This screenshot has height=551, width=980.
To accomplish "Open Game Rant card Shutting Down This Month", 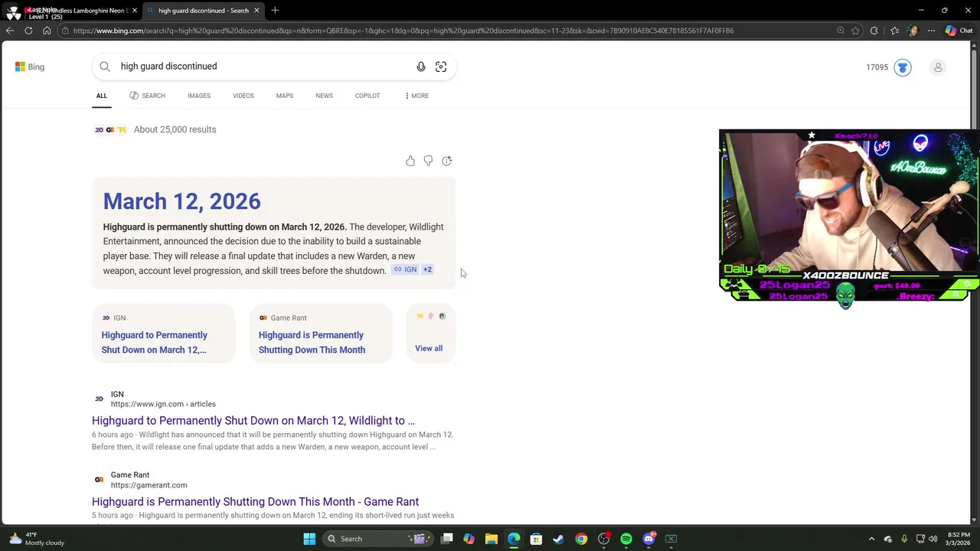I will coord(320,333).
